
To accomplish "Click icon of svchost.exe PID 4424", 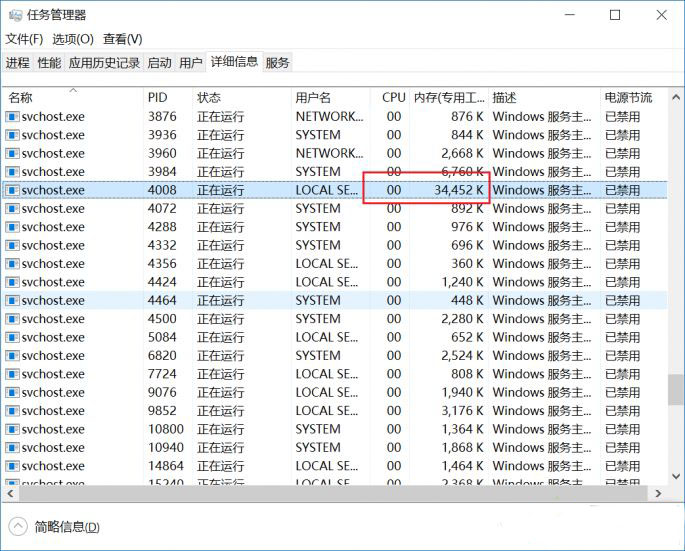I will click(12, 282).
